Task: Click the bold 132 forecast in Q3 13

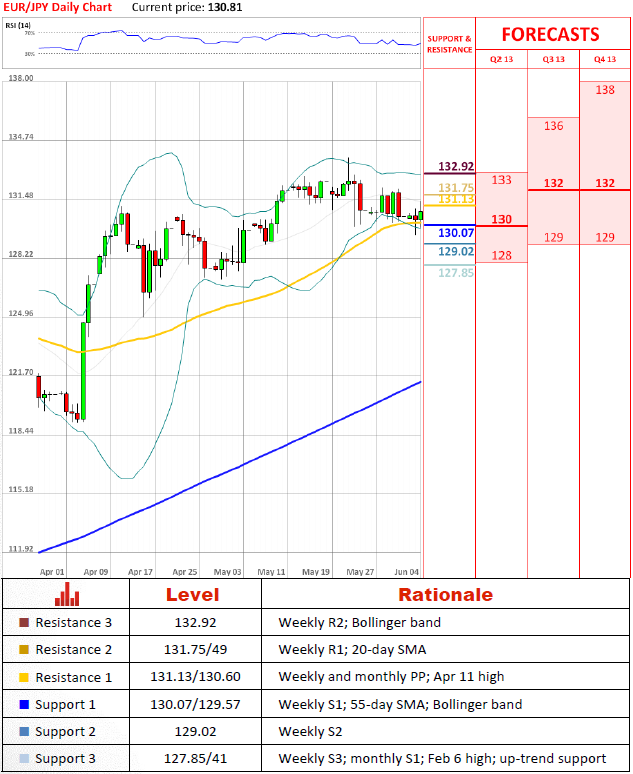Action: (554, 183)
